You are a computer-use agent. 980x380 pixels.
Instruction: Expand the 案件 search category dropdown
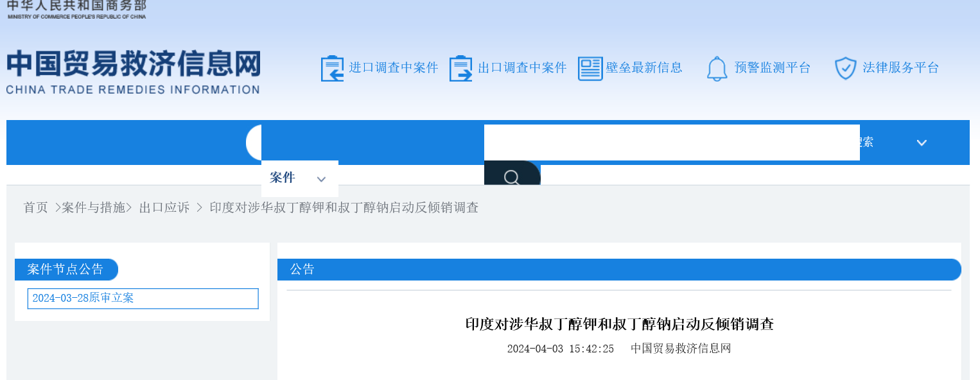(x=299, y=178)
